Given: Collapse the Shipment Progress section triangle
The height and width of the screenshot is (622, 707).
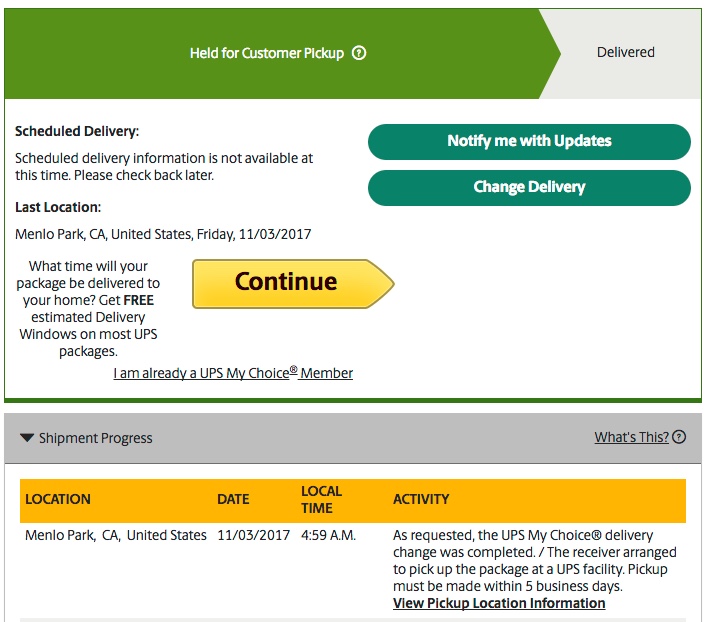Looking at the screenshot, I should coord(27,438).
